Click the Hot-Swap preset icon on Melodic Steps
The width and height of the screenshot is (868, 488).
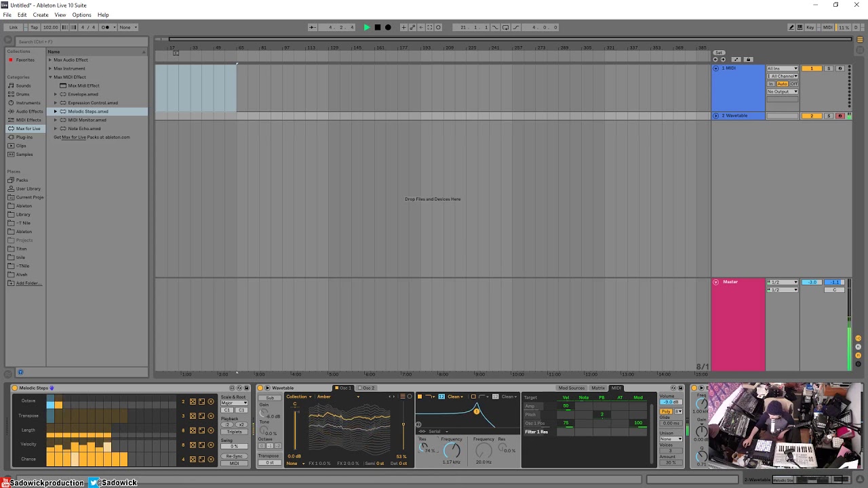tap(239, 388)
